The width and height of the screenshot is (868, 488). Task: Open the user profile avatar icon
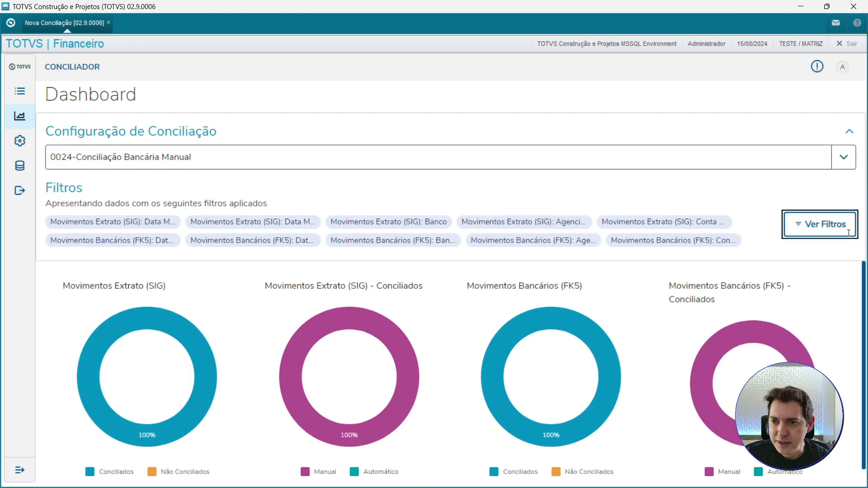tap(842, 67)
